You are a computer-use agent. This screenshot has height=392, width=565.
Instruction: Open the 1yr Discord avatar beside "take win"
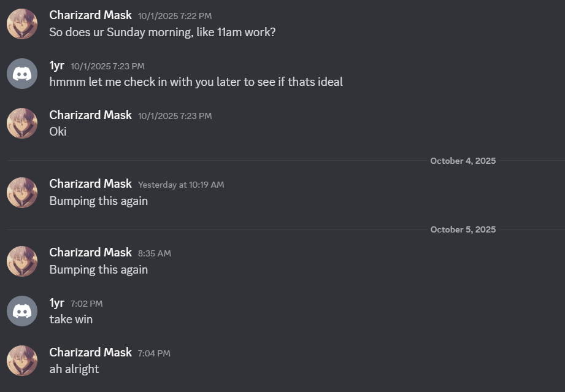[x=22, y=311]
